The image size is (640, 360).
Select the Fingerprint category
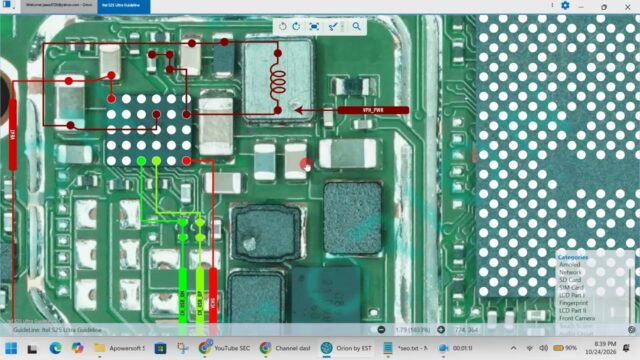click(573, 303)
